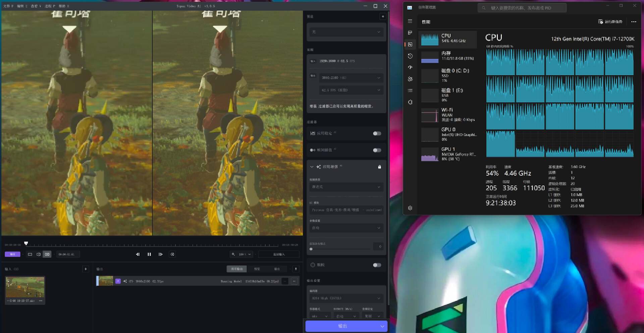Open GPU 1 NVIDIA GeForce performance graph
Screen dimensions: 644x333
point(448,154)
